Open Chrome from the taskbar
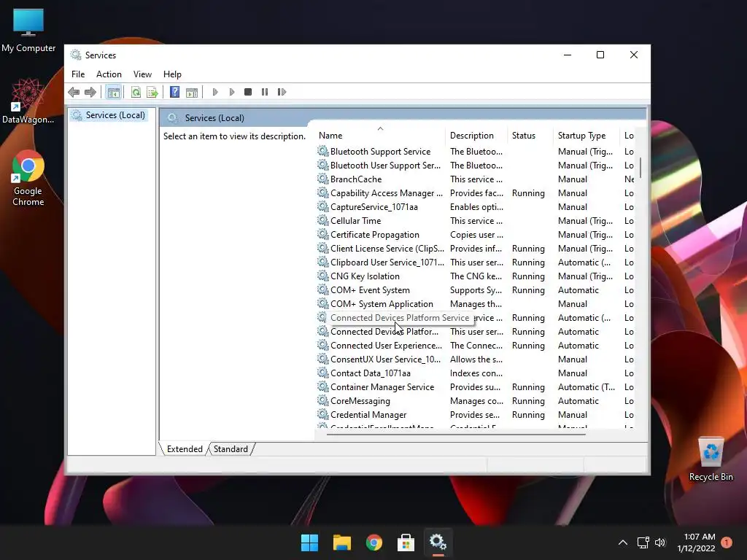 coord(374,542)
